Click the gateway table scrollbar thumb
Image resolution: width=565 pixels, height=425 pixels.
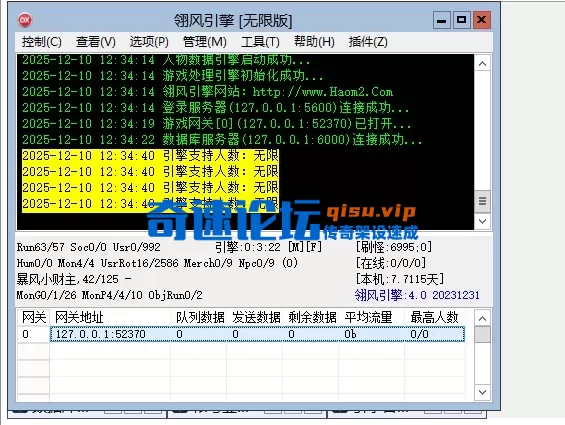(x=482, y=335)
